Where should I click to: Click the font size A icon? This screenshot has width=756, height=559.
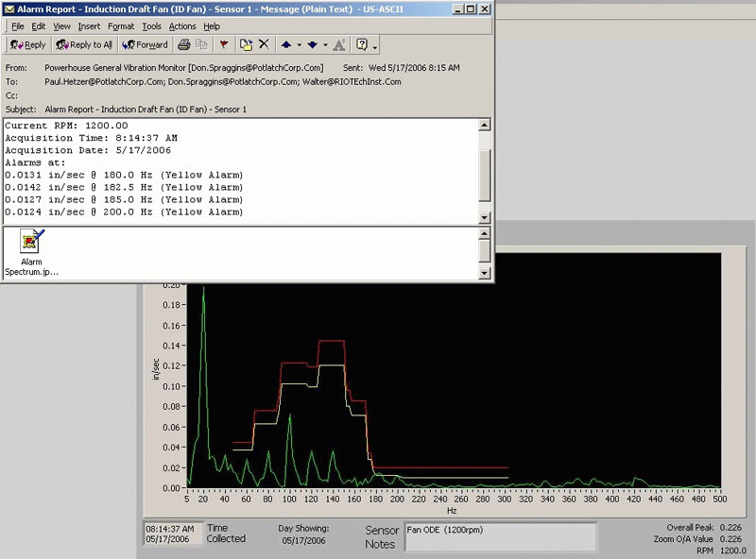click(339, 44)
